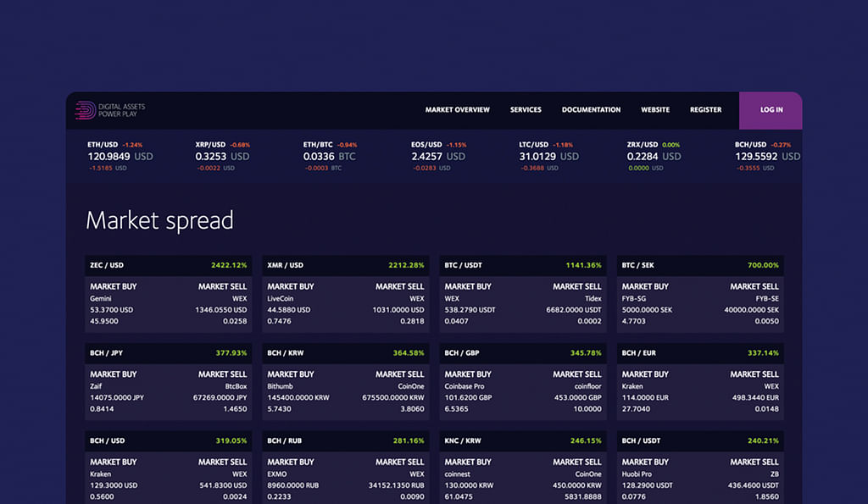Open the ZEC / USD spread card

pyautogui.click(x=168, y=265)
